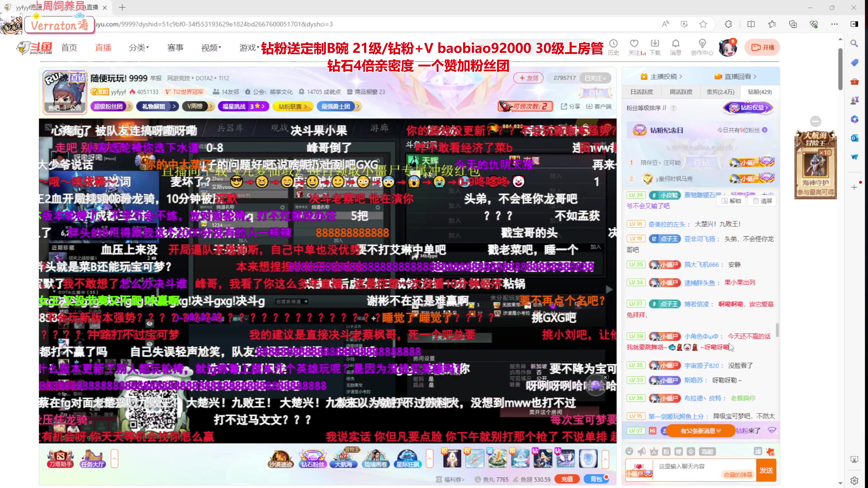
Task: Open the 历史 watch history icon
Action: tap(613, 47)
